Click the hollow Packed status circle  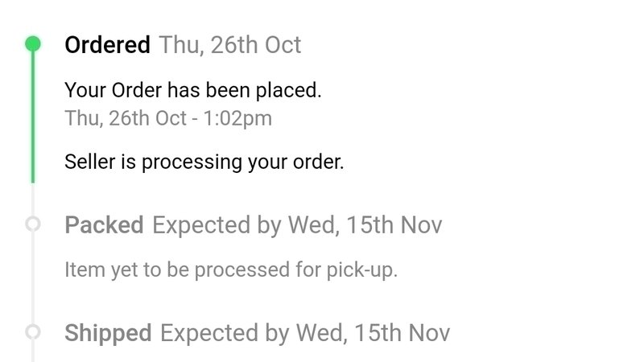32,224
